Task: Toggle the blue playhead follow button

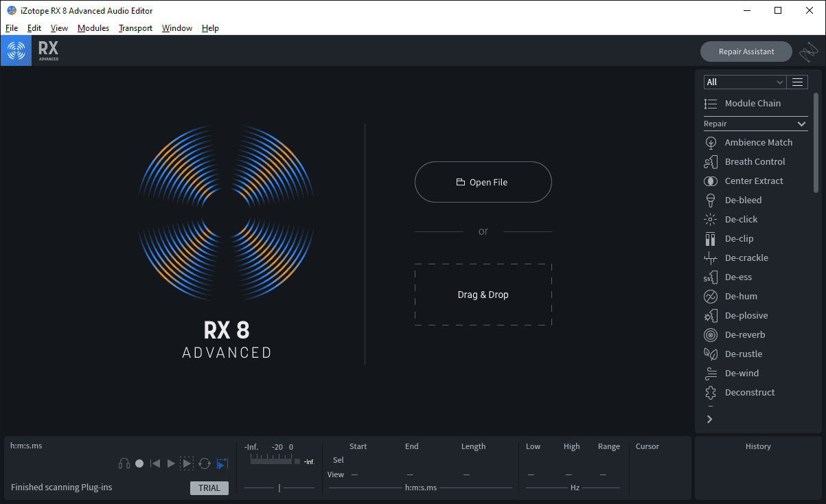Action: tap(222, 463)
